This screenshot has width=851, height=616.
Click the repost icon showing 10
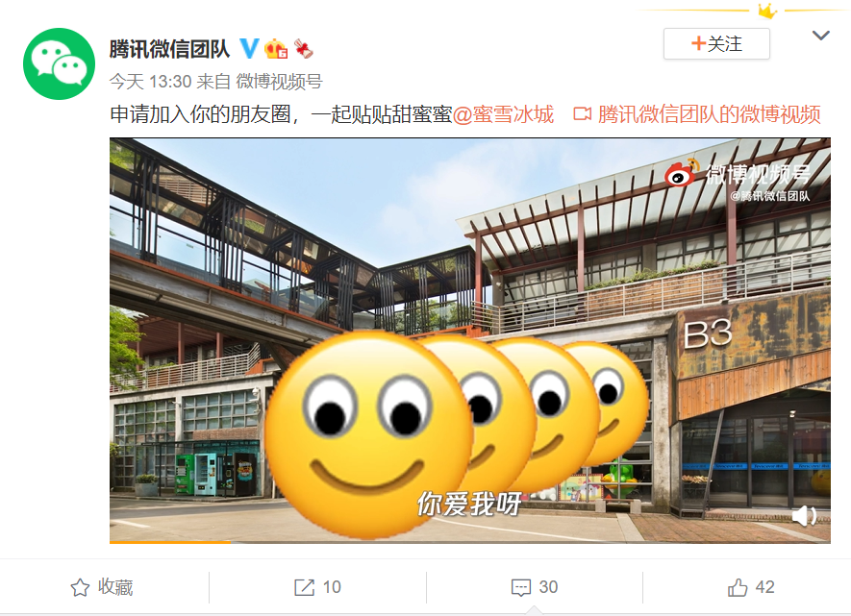tap(305, 587)
